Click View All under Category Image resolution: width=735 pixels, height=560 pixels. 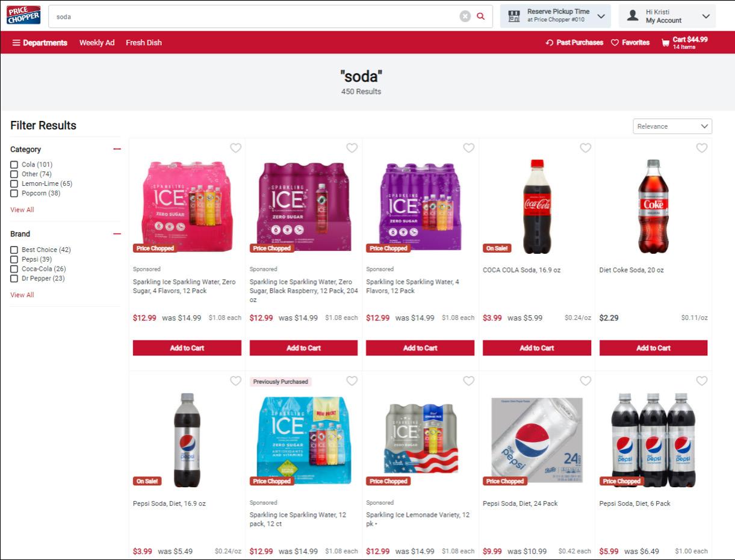click(x=22, y=210)
